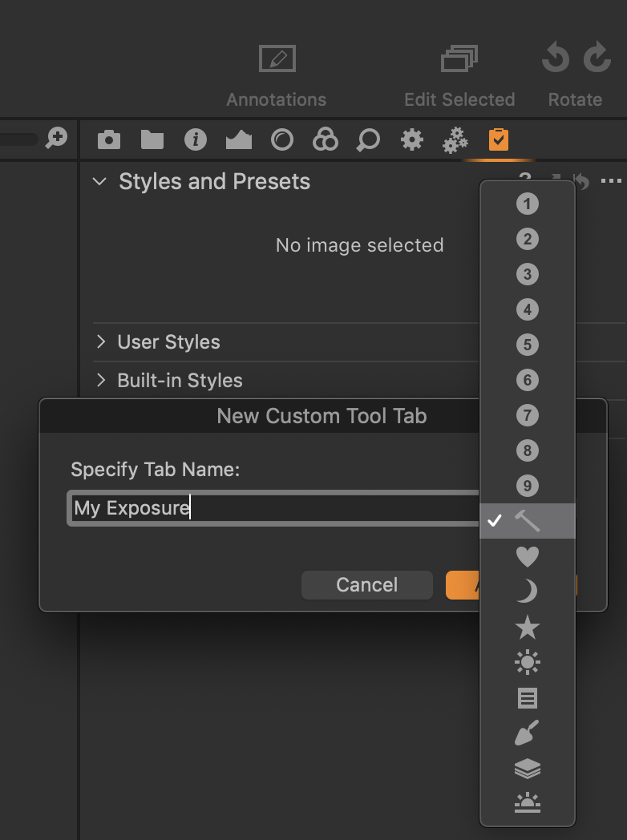Screen dimensions: 627x840
Task: Choose the number 1 icon option
Action: [527, 204]
